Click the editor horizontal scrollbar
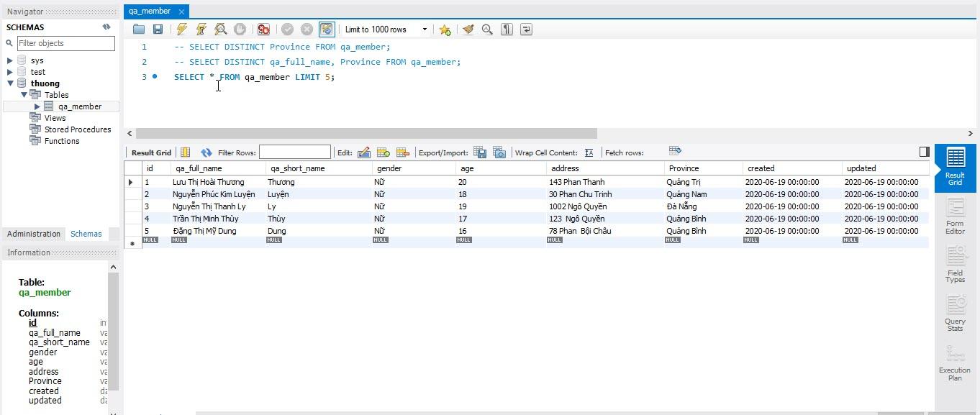 point(366,133)
